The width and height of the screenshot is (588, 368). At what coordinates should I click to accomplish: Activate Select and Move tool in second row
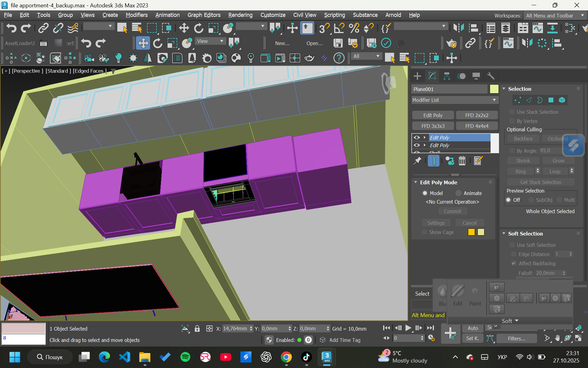pos(143,43)
